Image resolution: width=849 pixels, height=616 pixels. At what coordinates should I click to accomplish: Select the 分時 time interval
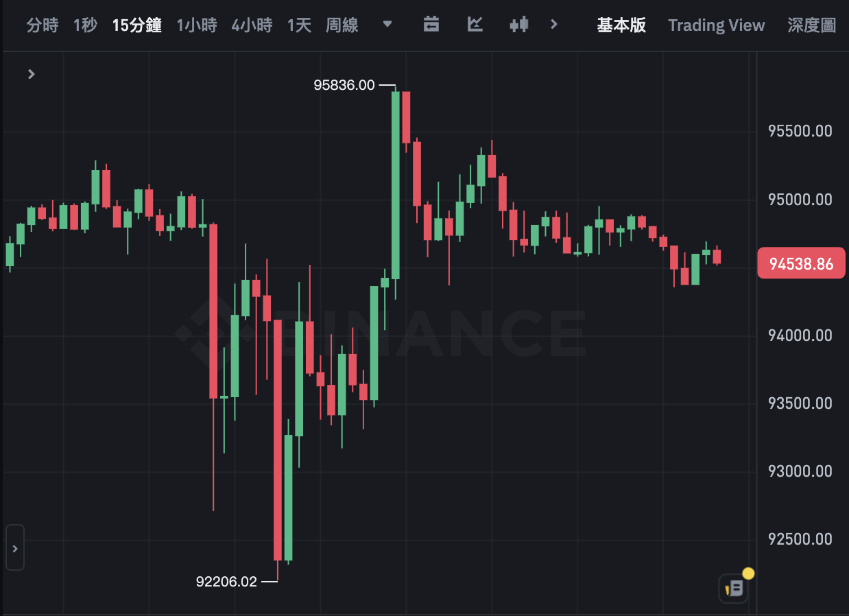pyautogui.click(x=43, y=25)
